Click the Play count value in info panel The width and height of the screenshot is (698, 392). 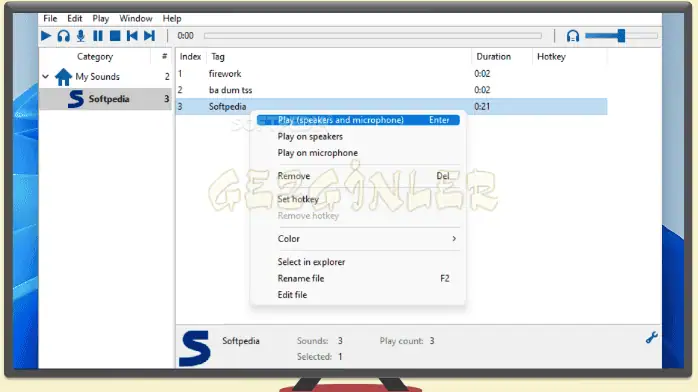pyautogui.click(x=432, y=341)
